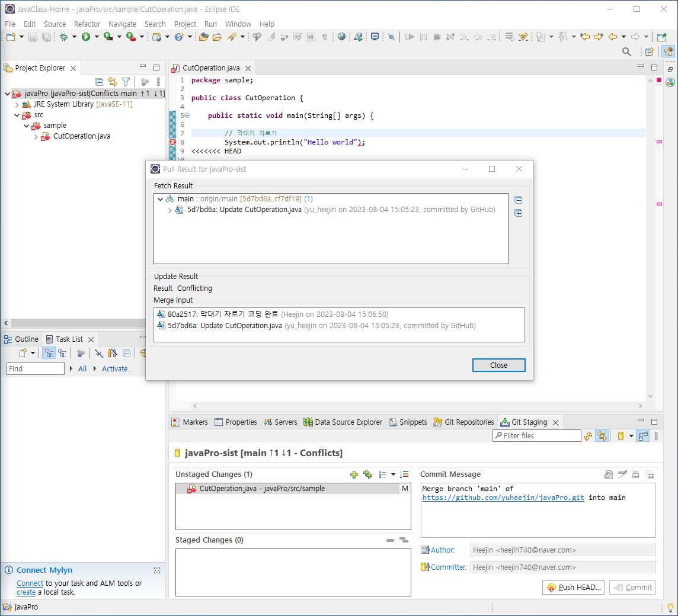
Task: Click the Add Signed-off-by icon
Action: point(622,474)
